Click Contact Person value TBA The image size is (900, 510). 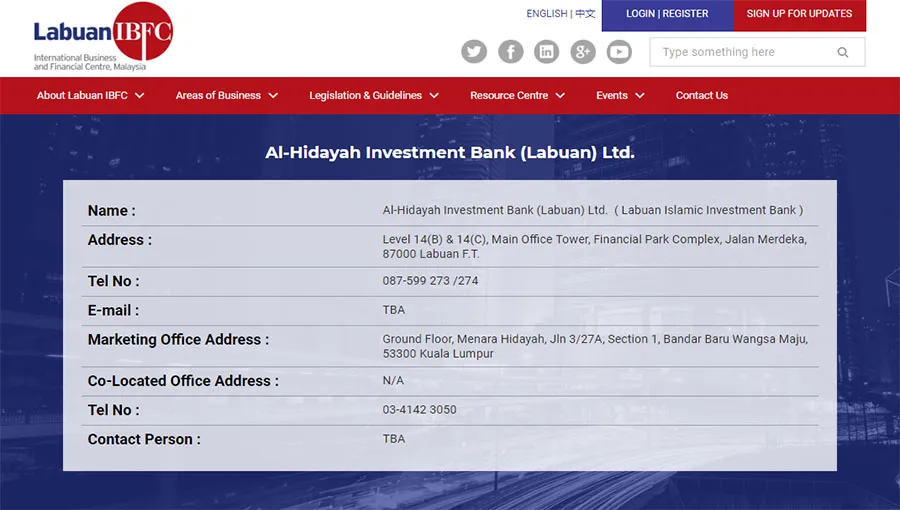(394, 439)
